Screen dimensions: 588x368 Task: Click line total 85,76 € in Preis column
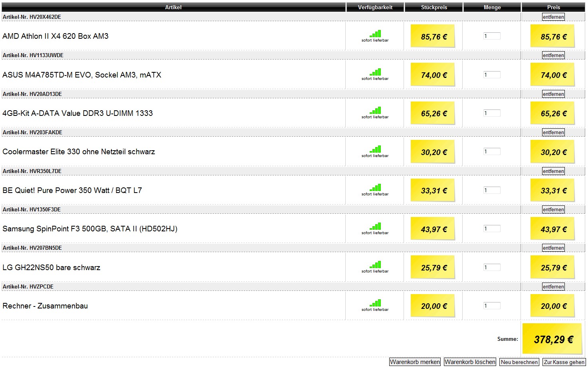coord(553,36)
